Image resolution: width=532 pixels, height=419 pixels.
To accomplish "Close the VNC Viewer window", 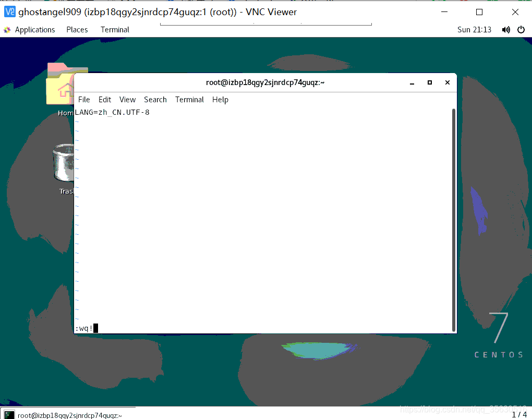I will click(515, 12).
